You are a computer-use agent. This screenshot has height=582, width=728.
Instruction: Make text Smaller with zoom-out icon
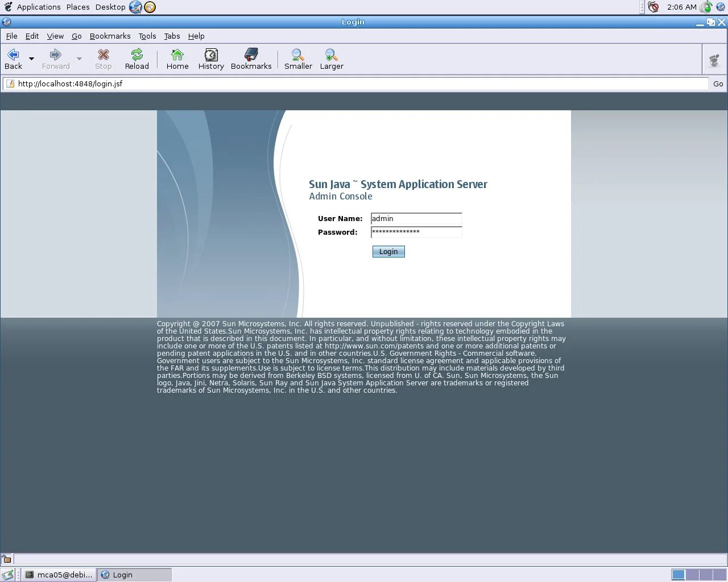298,59
